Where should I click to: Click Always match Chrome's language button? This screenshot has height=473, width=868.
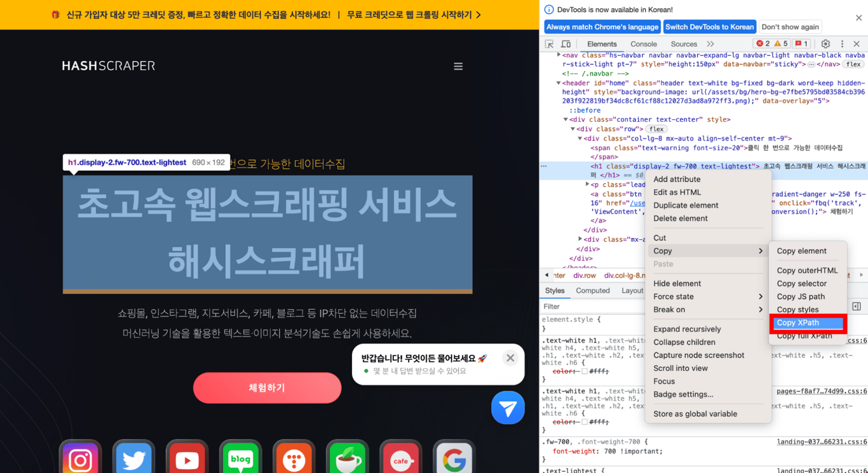coord(602,27)
